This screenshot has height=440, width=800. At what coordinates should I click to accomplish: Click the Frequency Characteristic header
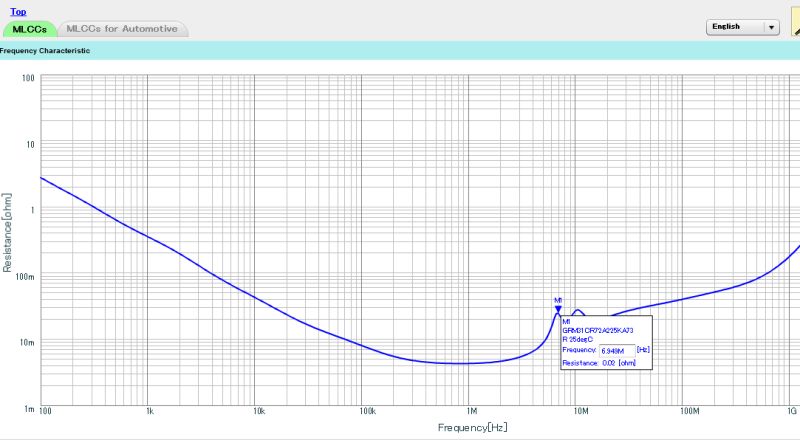(x=45, y=51)
